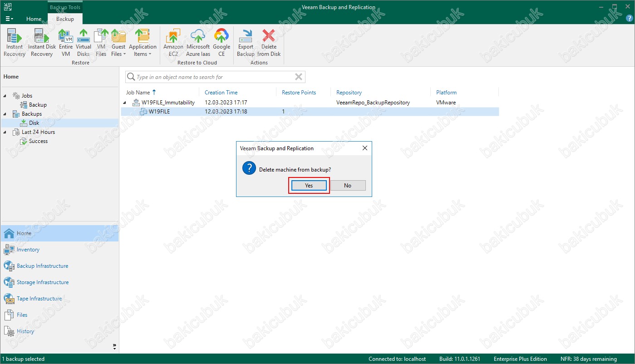The width and height of the screenshot is (635, 364).
Task: Click the Delete from Disk icon
Action: [269, 43]
